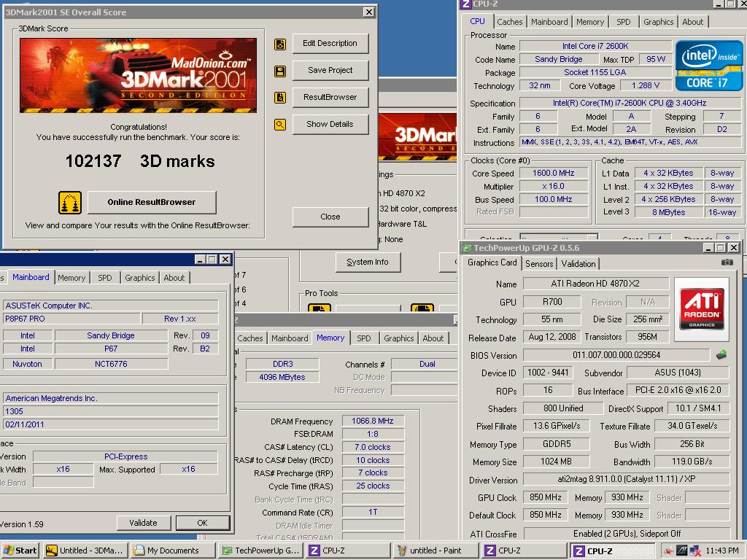Viewport: 747px width, 560px height.
Task: Select Caches tab in middle CPU-Z window
Action: click(x=250, y=338)
